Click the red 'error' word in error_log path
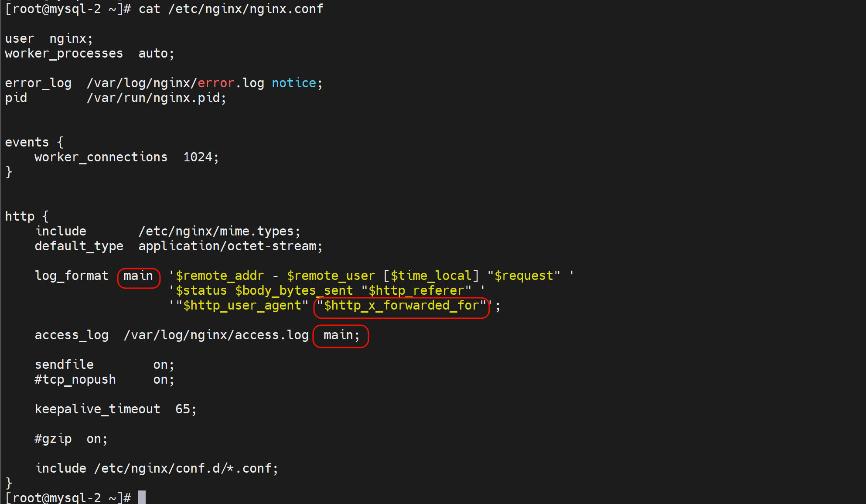Viewport: 866px width, 504px height. [x=216, y=83]
